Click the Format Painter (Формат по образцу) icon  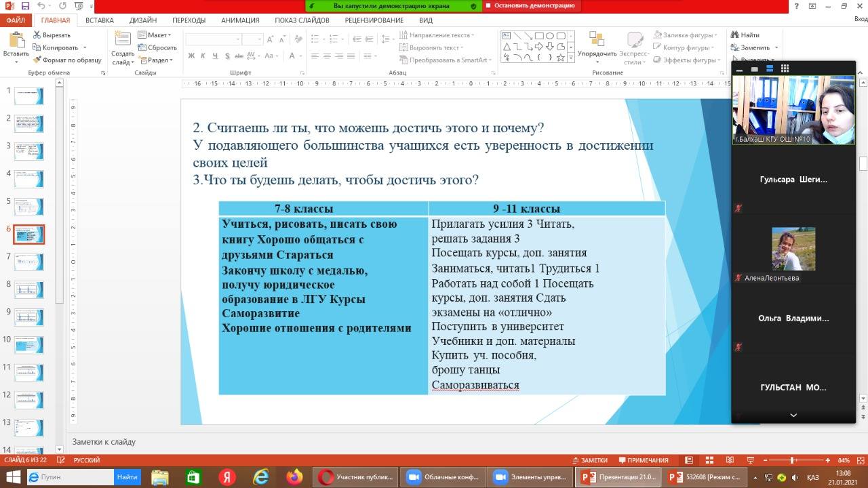[x=37, y=60]
